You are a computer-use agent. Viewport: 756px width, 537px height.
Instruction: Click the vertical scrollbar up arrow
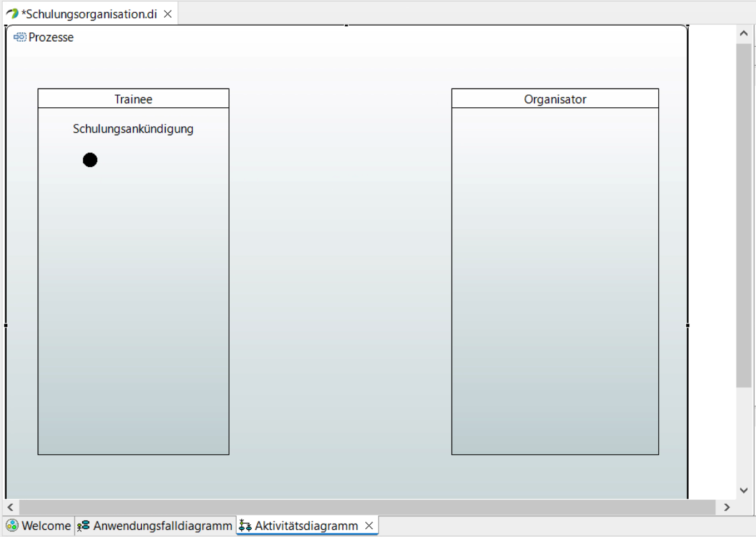[x=744, y=33]
